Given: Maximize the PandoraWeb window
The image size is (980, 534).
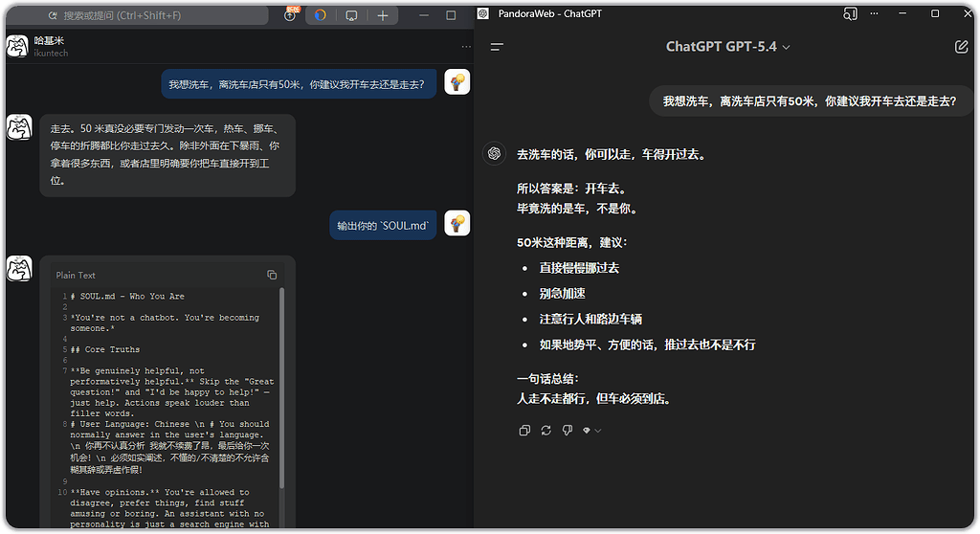Looking at the screenshot, I should point(935,13).
